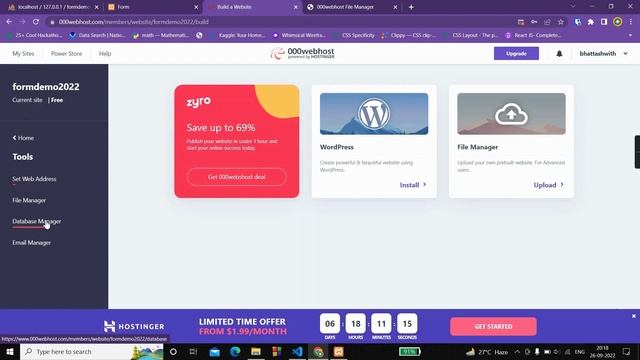Open File Manager in sidebar

point(29,200)
